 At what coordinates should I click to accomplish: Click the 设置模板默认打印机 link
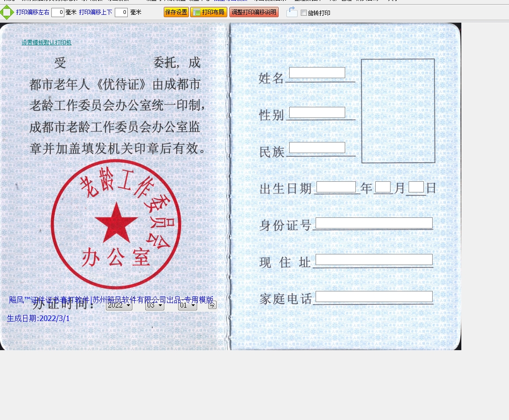(x=46, y=43)
